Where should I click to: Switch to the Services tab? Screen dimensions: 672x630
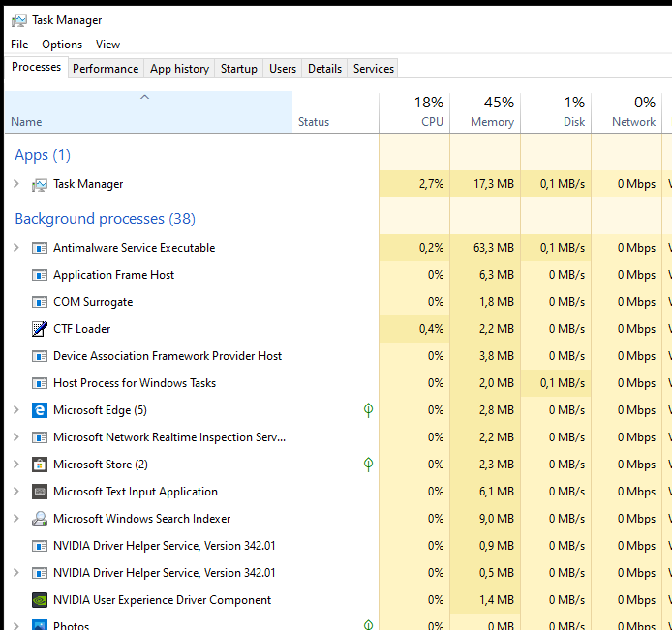[x=374, y=69]
